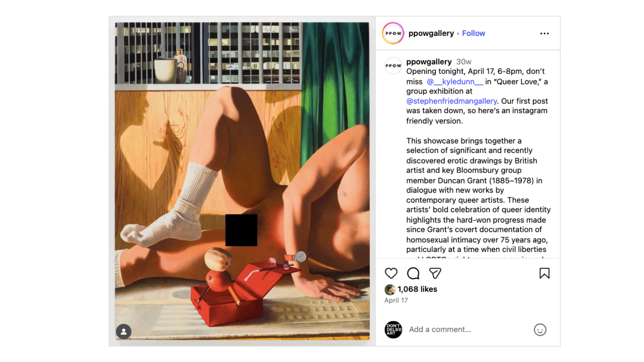644x362 pixels.
Task: Show tagged people on the image
Action: pyautogui.click(x=124, y=331)
